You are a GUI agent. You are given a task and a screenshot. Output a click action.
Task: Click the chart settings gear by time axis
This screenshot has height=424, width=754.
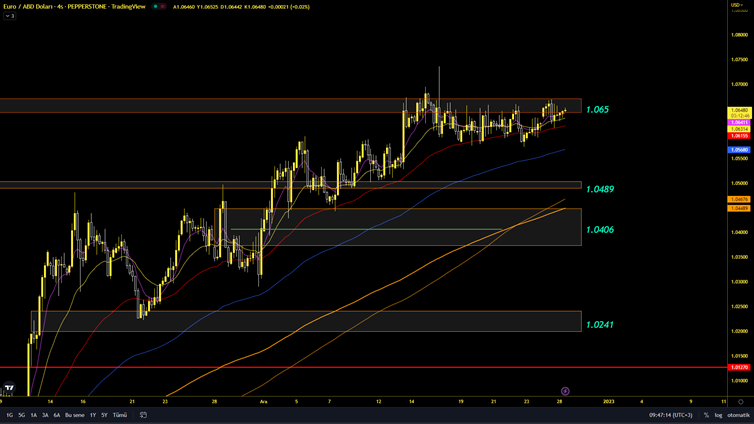click(x=741, y=401)
